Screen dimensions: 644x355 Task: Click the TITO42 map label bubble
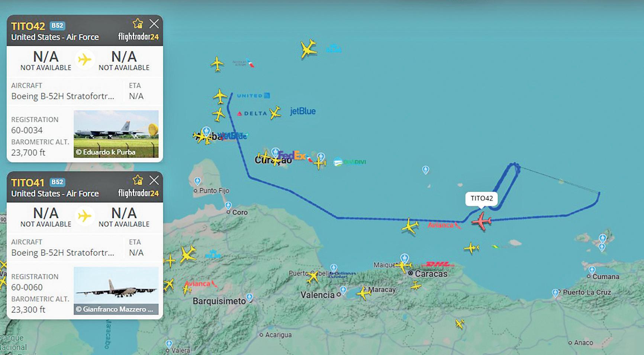pos(482,198)
